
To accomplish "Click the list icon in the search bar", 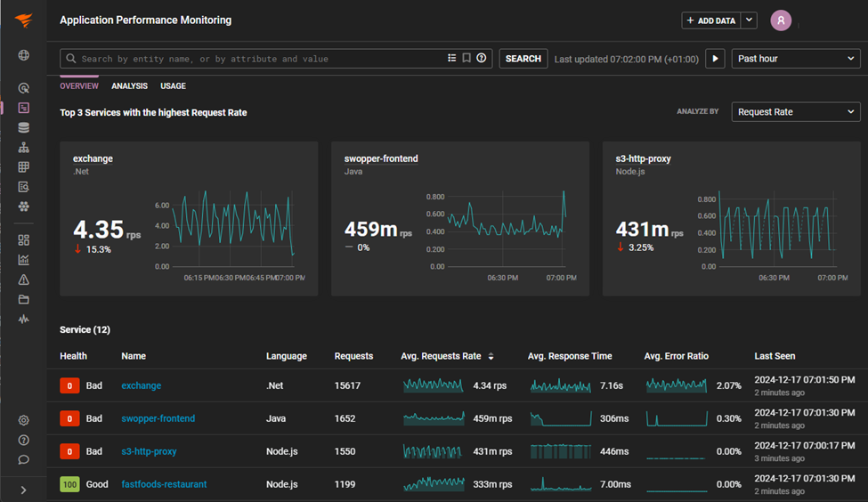I will (451, 58).
